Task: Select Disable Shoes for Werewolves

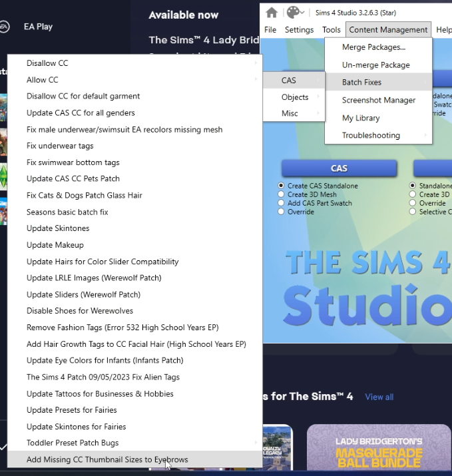Action: (x=134, y=311)
